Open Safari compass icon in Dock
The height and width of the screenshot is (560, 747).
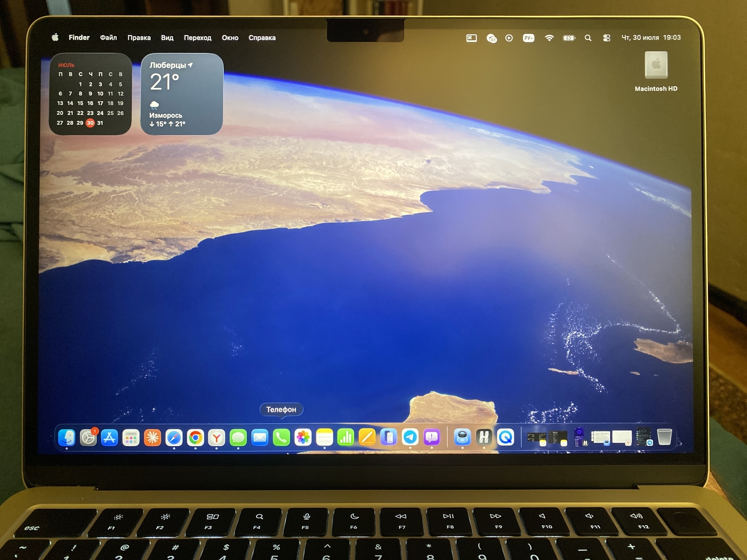174,437
